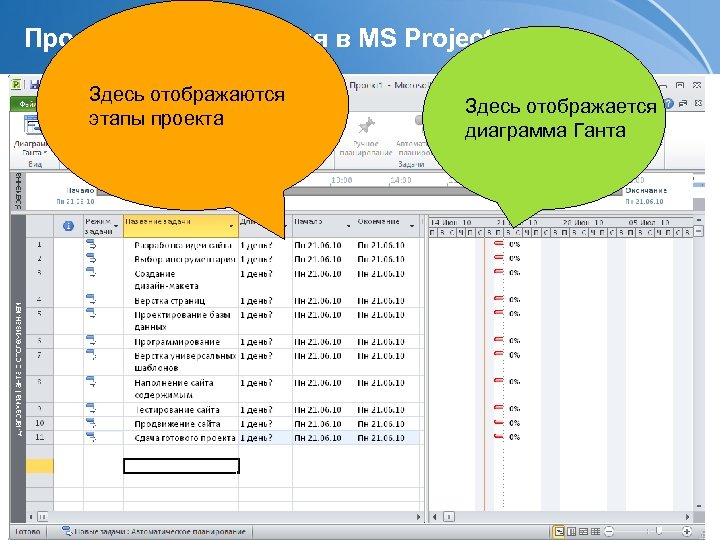
Task: Click task mode icon for Тестирование сайта row
Action: pos(91,409)
